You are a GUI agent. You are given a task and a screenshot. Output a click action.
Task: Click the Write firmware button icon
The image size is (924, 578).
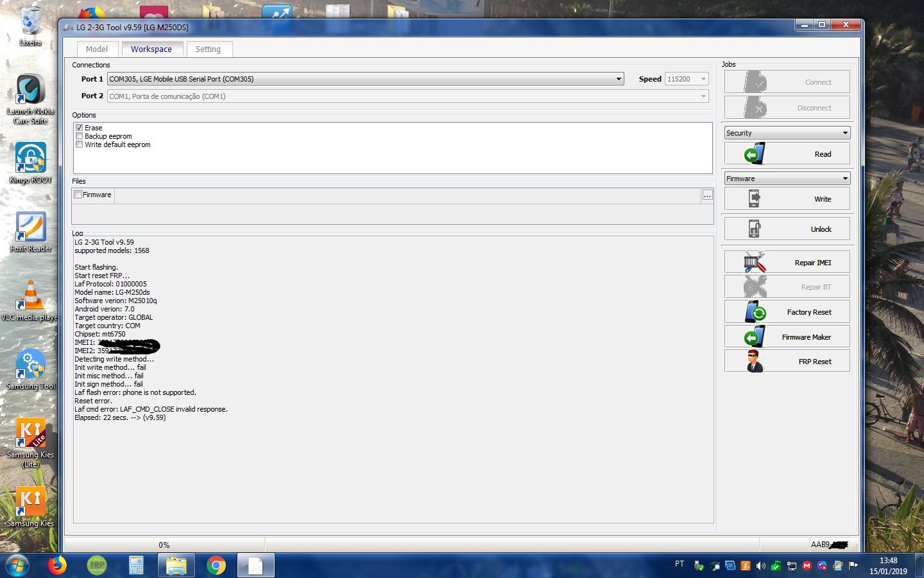(755, 199)
